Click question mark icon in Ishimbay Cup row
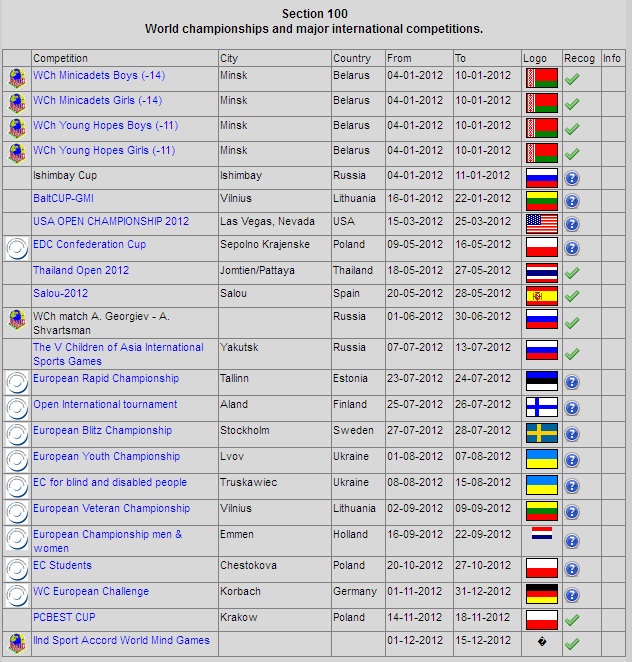This screenshot has height=662, width=632. tap(572, 178)
